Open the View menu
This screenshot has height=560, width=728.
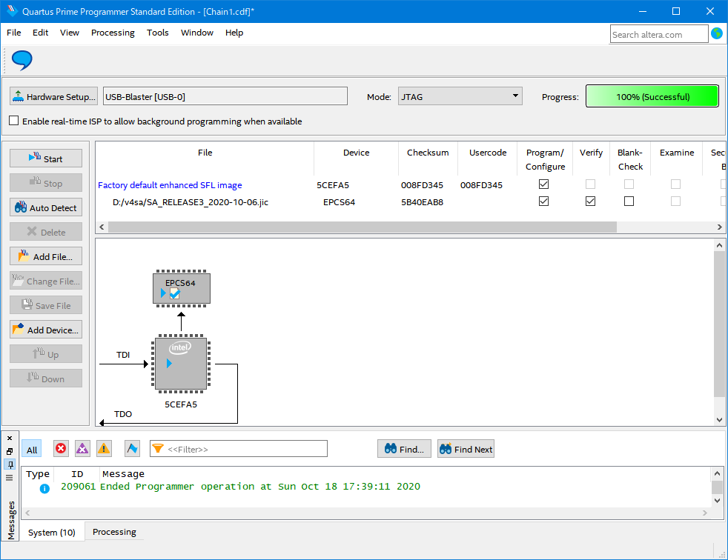click(70, 33)
